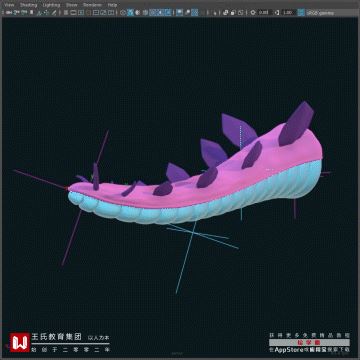Image resolution: width=360 pixels, height=360 pixels.
Task: Click the Gamma reset icon
Action: click(x=277, y=13)
